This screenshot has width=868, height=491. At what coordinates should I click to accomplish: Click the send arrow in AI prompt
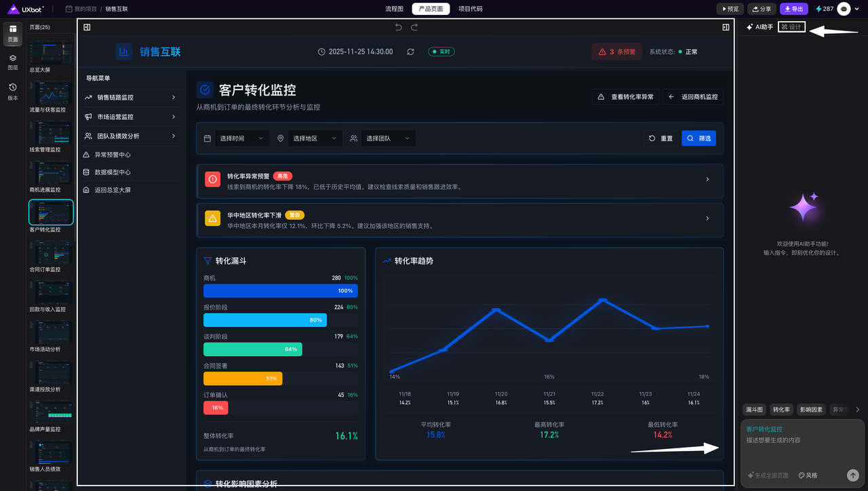[x=852, y=475]
